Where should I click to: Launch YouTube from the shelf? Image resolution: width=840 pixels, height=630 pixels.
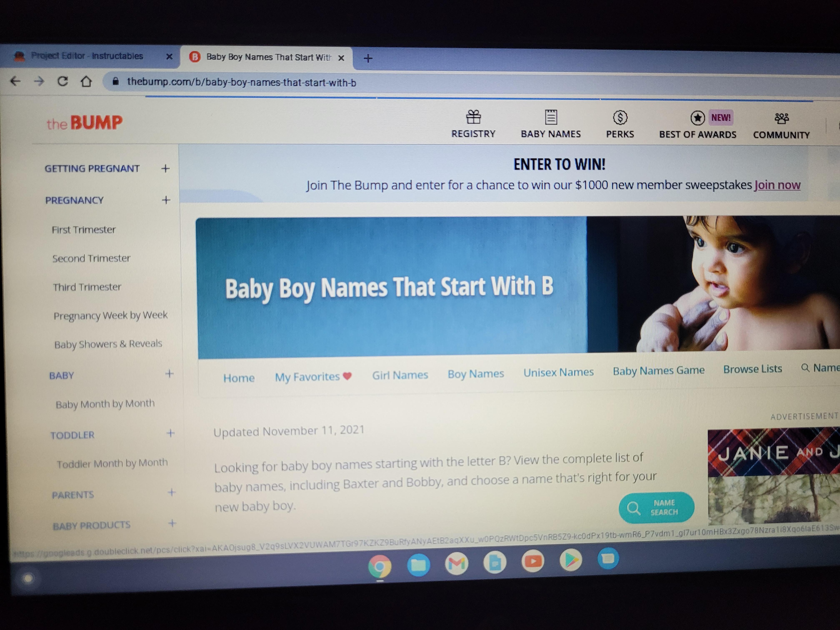point(533,561)
